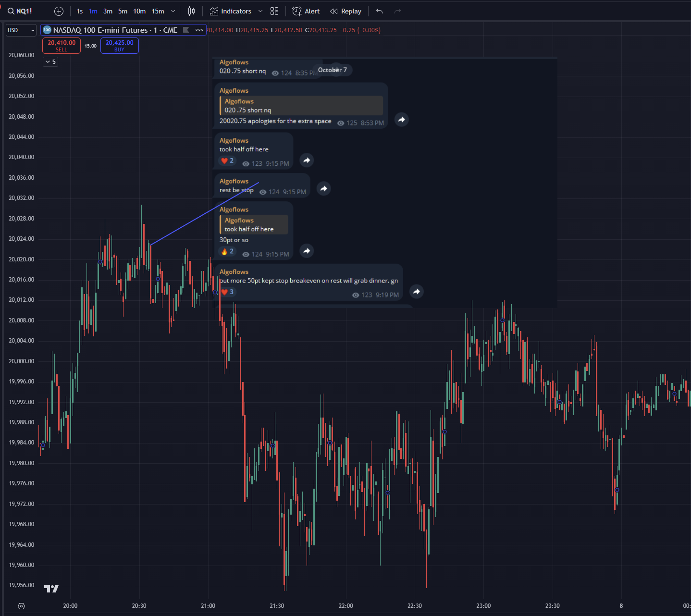This screenshot has height=616, width=691.
Task: Click the blue 20,425.00 BUY button
Action: [x=120, y=46]
